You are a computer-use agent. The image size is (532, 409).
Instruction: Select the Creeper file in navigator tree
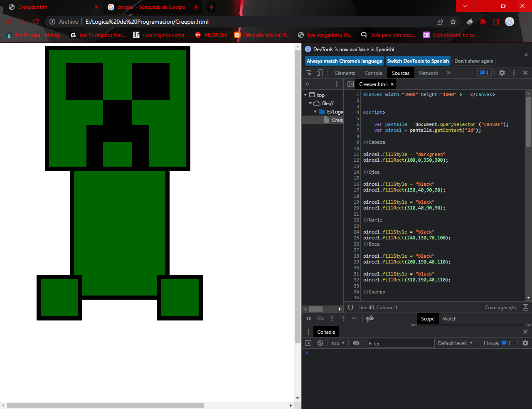pos(334,120)
